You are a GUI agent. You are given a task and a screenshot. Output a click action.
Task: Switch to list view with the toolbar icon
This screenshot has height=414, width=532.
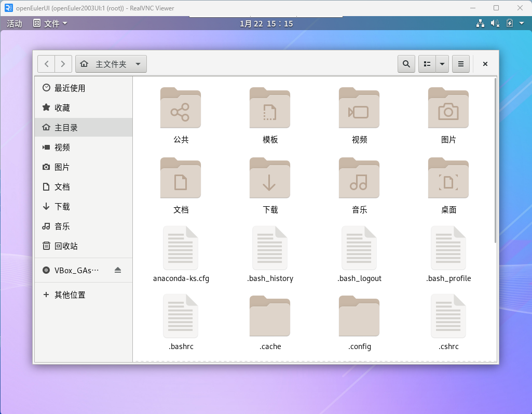tap(427, 64)
